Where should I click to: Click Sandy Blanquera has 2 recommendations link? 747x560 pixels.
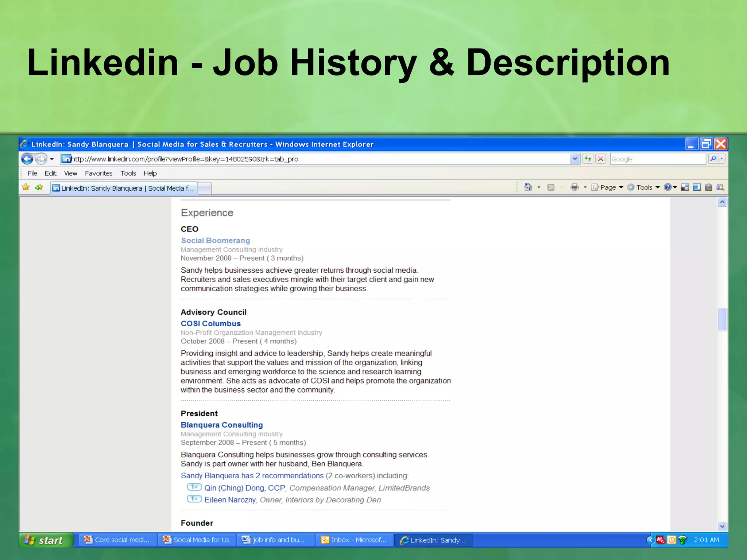[252, 476]
